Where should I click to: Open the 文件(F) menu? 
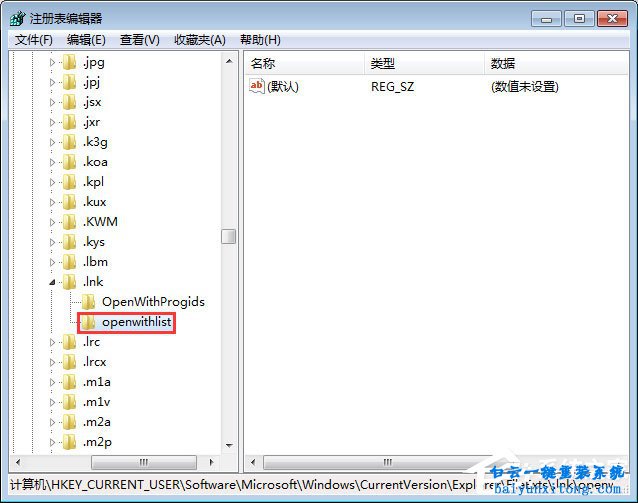point(34,40)
